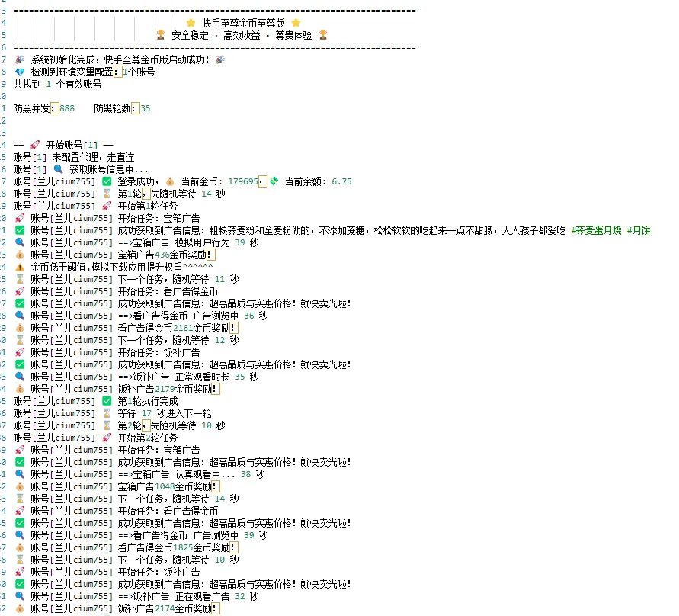Image resolution: width=679 pixels, height=616 pixels.
Task: Click the text 系统初始化完成,快手至尊金币版启动成功!
Action: point(120,59)
